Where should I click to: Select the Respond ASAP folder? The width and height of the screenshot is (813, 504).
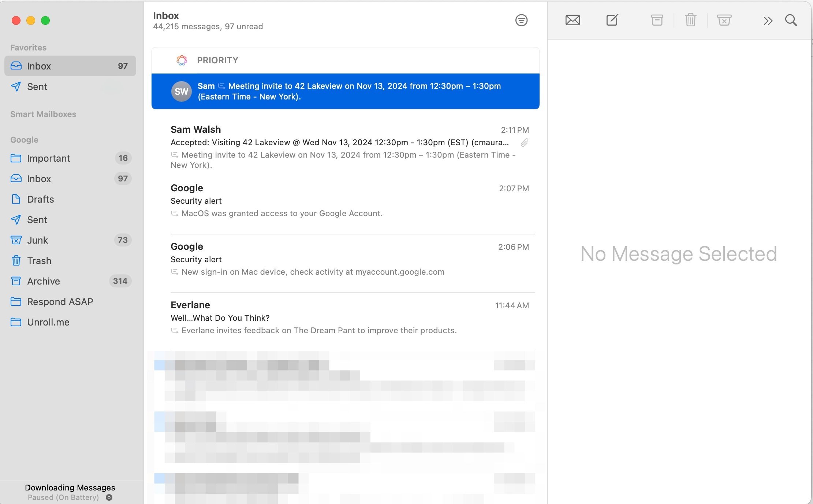(x=60, y=302)
